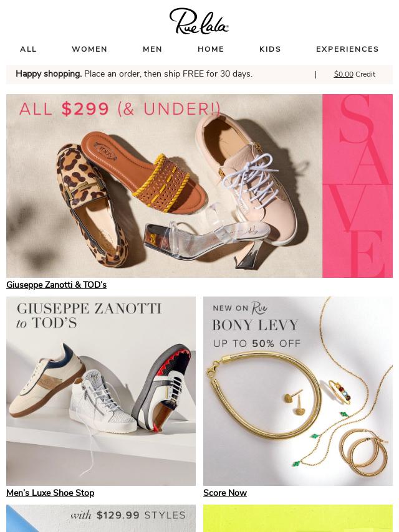Click the pink SAVE panel

point(357,186)
